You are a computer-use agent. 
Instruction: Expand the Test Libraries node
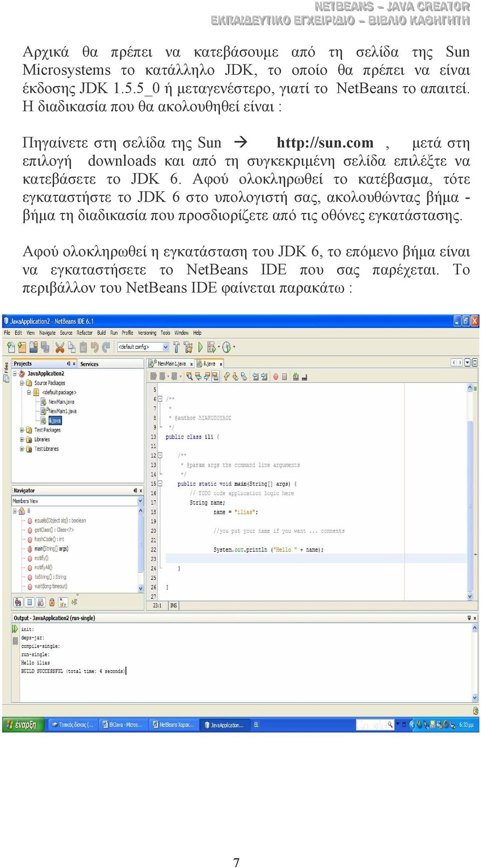pyautogui.click(x=22, y=449)
